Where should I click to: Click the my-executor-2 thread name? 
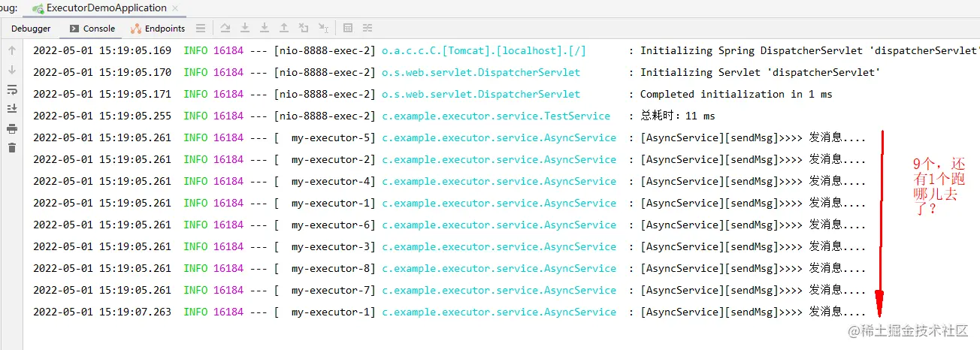click(331, 160)
